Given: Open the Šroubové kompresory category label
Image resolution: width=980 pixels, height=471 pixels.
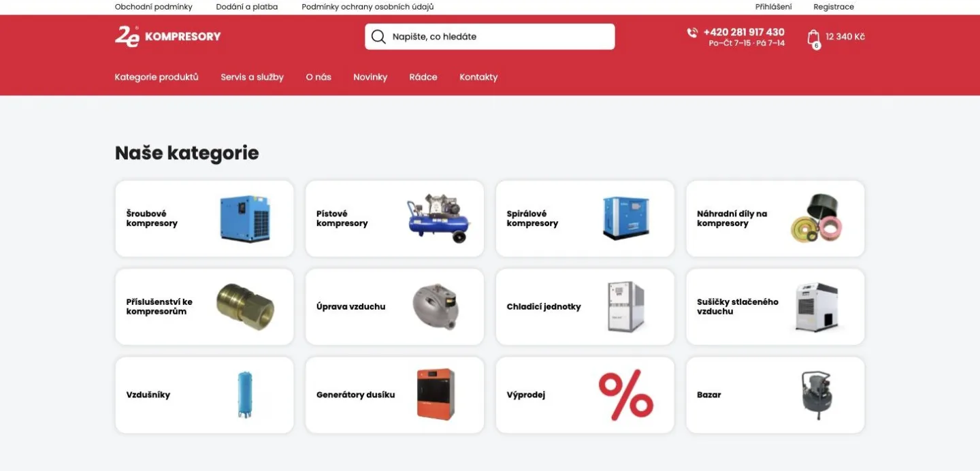Looking at the screenshot, I should tap(152, 218).
